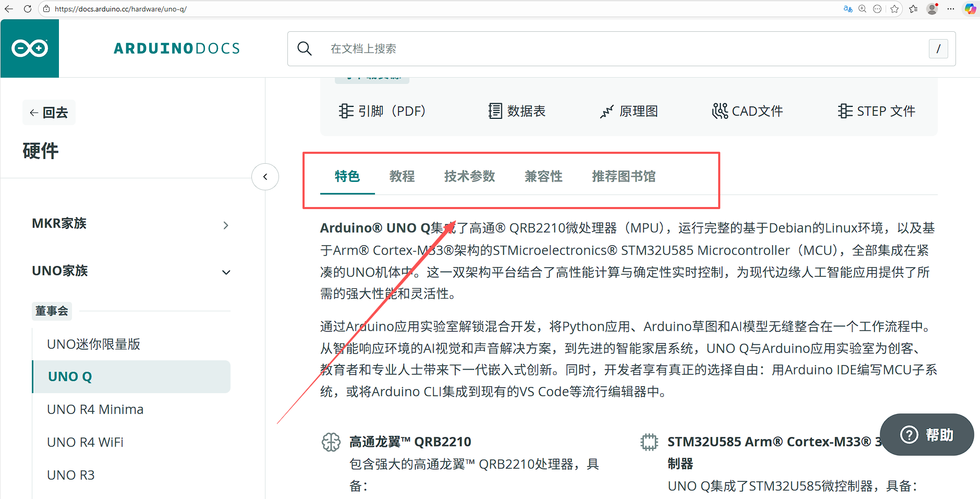Go back using the 回去 button
Screen dimensions: 980x499
click(49, 113)
